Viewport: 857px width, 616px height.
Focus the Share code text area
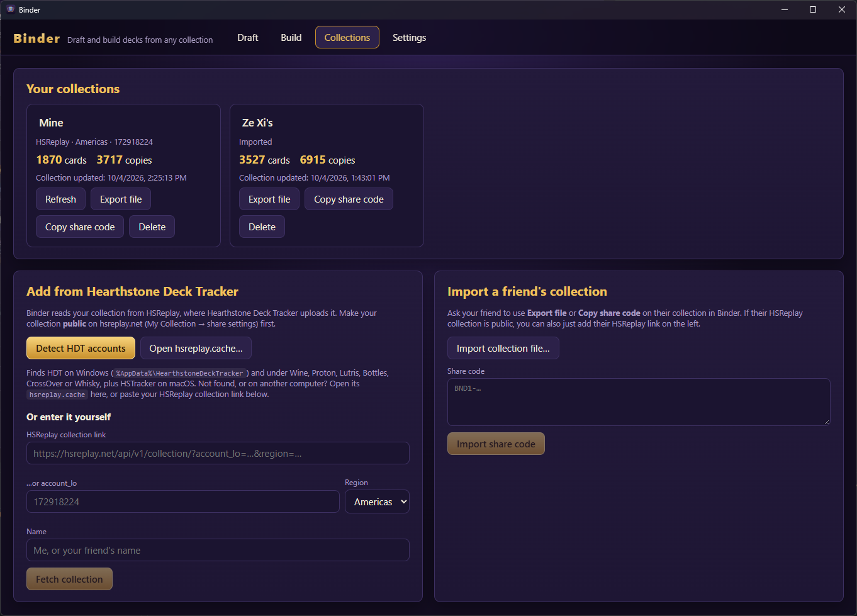point(639,401)
